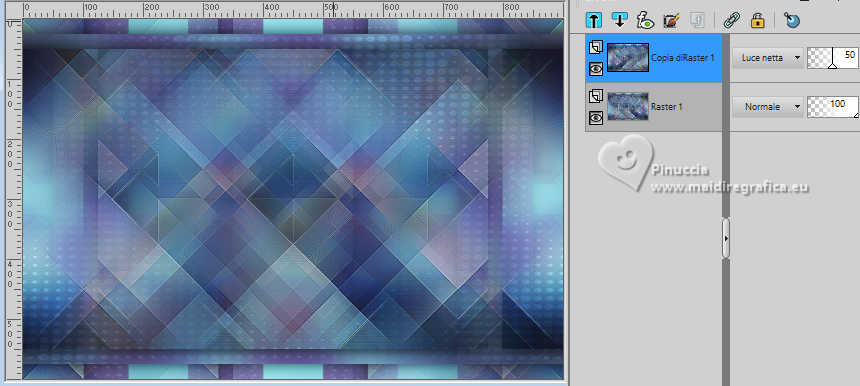This screenshot has width=860, height=386.
Task: Toggle the layer effects eye icon
Action: point(646,21)
